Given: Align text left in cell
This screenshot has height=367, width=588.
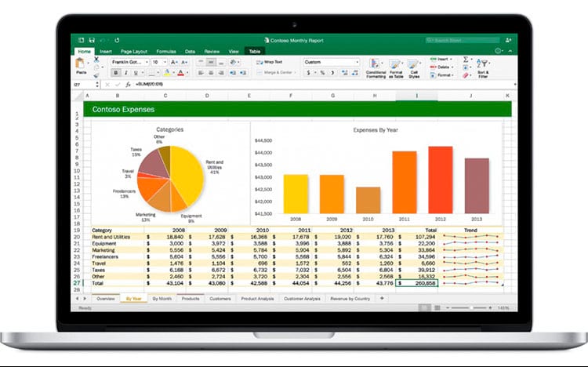Looking at the screenshot, I should pos(201,73).
